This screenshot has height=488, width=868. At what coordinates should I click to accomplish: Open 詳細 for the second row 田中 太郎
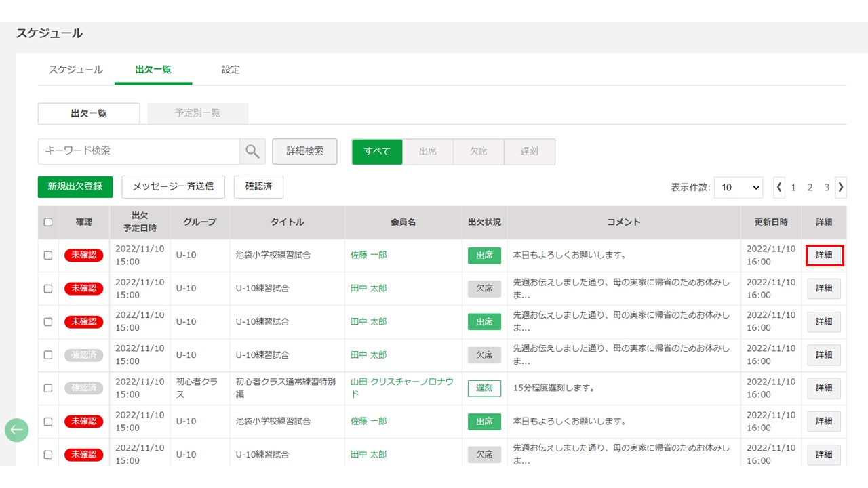click(824, 289)
